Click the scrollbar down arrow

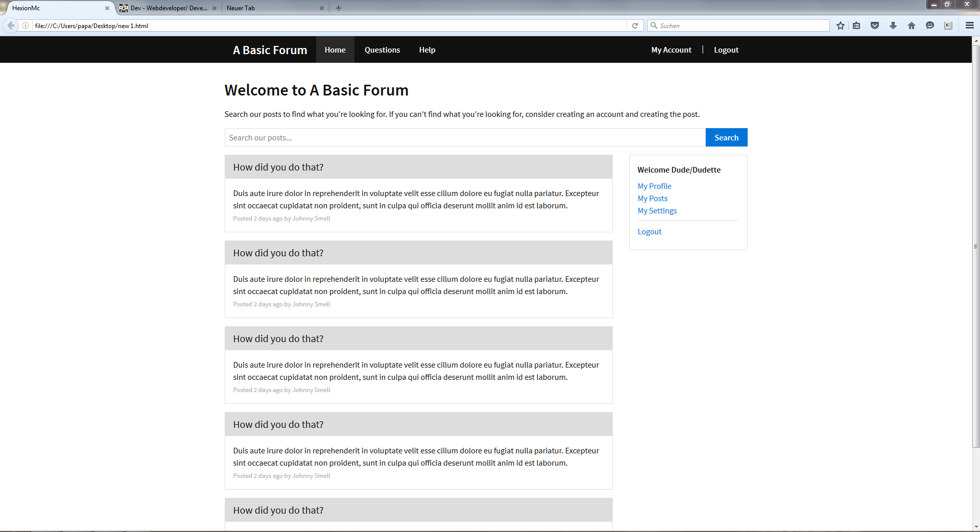[976, 526]
